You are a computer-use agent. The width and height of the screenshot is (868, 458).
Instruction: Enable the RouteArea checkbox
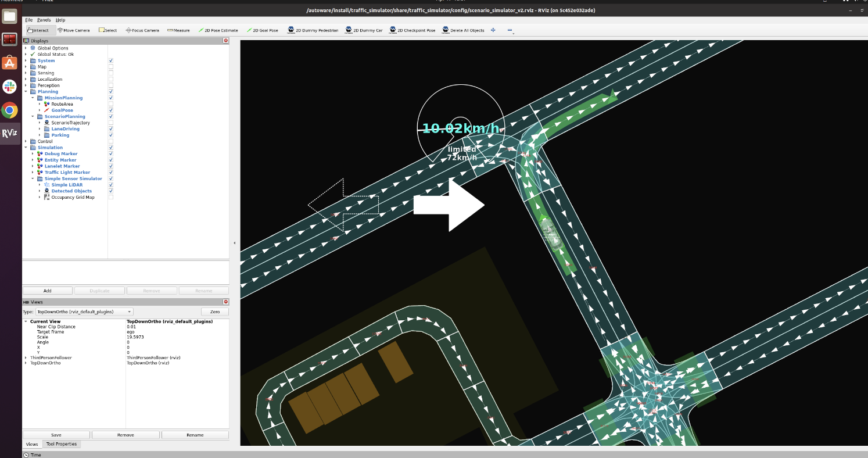tap(110, 104)
